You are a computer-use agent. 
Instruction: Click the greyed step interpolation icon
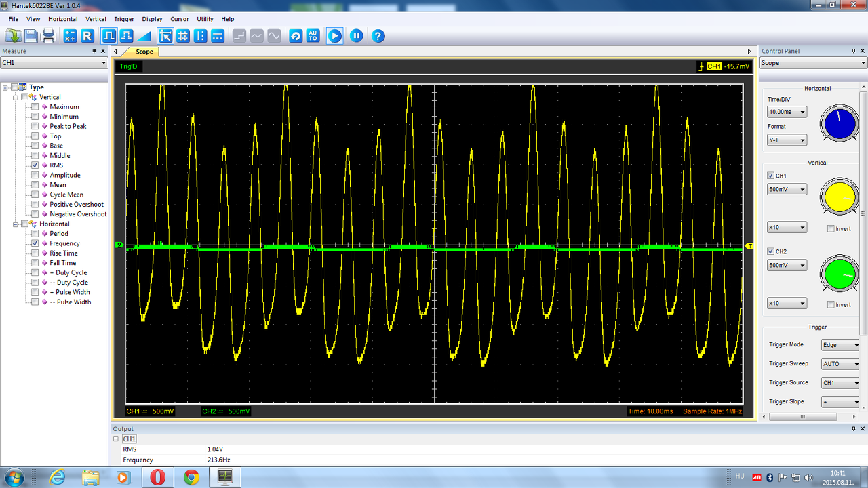(239, 36)
